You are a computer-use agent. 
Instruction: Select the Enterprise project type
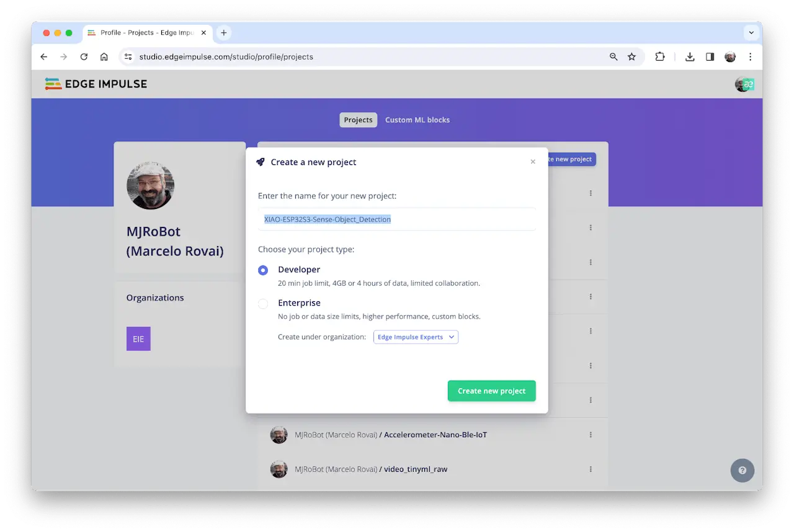click(x=263, y=304)
